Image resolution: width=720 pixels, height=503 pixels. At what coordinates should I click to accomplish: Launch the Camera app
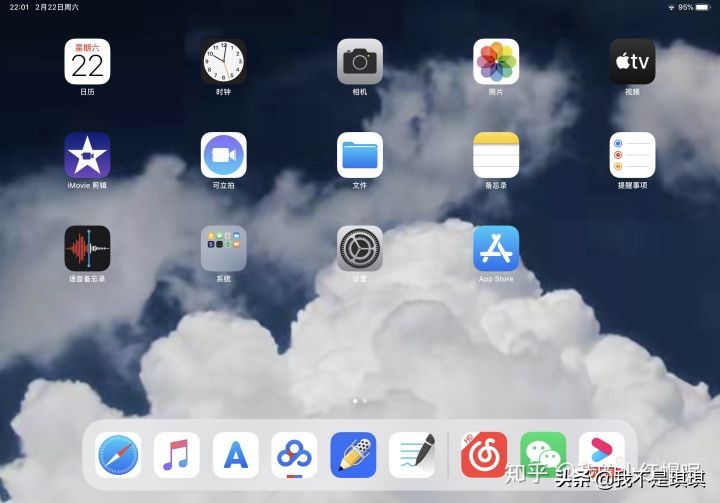click(360, 62)
